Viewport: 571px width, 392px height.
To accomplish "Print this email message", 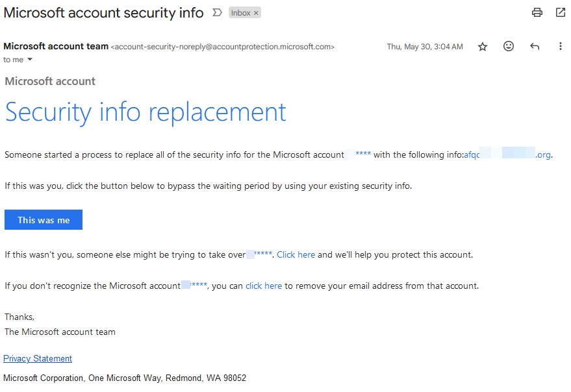I will coord(537,12).
